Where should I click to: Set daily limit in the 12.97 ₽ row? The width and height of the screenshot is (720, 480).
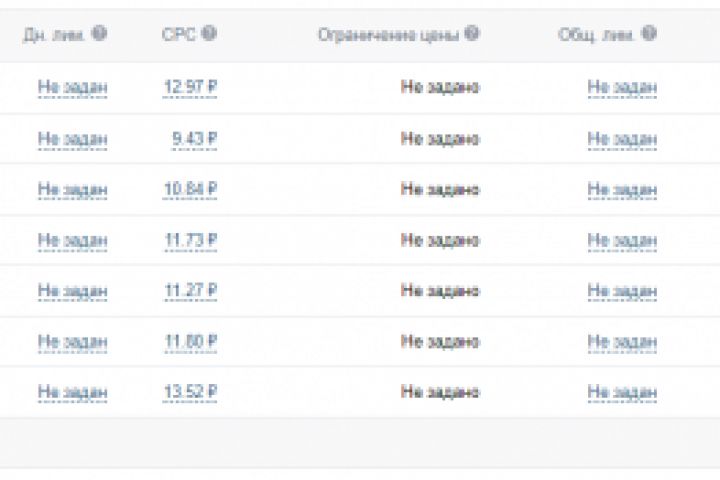coord(72,88)
